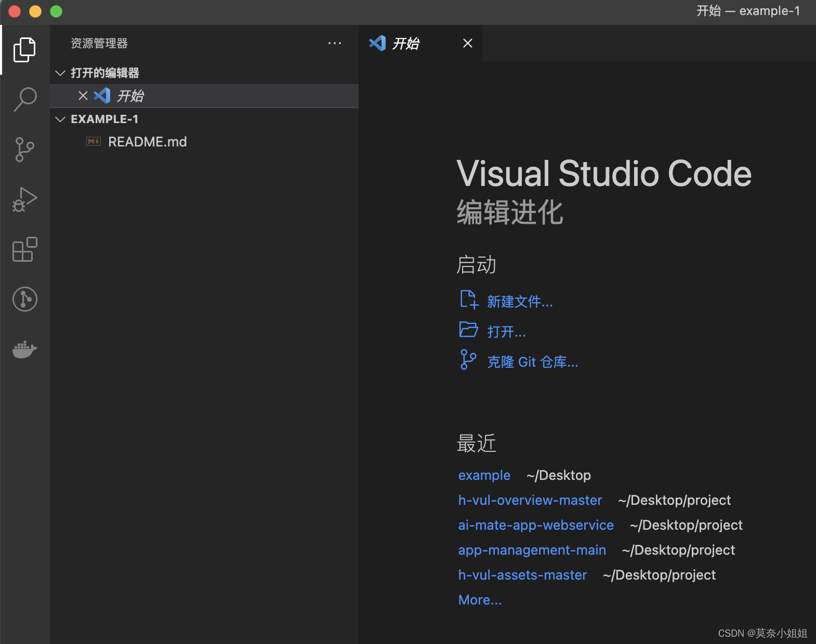816x644 pixels.
Task: Click the Markdown icon beside README.md
Action: pos(94,141)
